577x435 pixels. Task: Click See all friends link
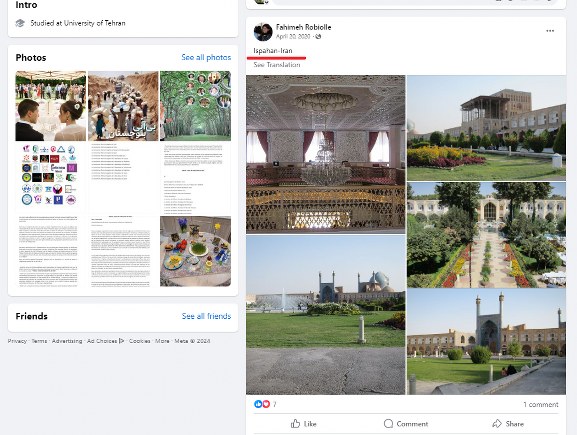click(x=206, y=316)
